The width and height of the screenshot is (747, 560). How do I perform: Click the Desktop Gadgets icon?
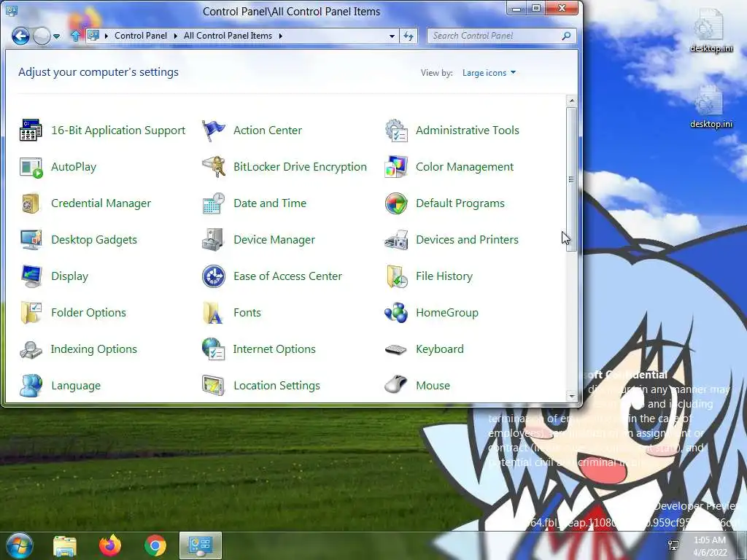click(x=31, y=239)
